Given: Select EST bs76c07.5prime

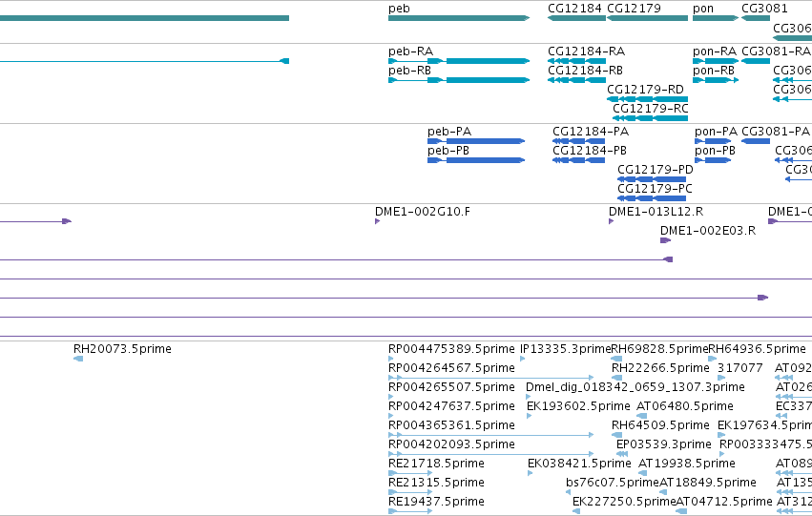Looking at the screenshot, I should click(568, 493).
